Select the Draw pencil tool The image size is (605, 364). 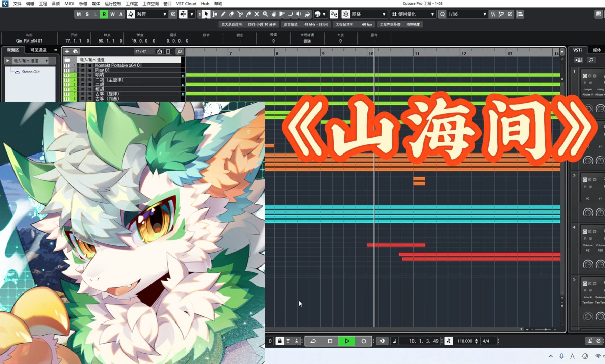[x=223, y=14]
